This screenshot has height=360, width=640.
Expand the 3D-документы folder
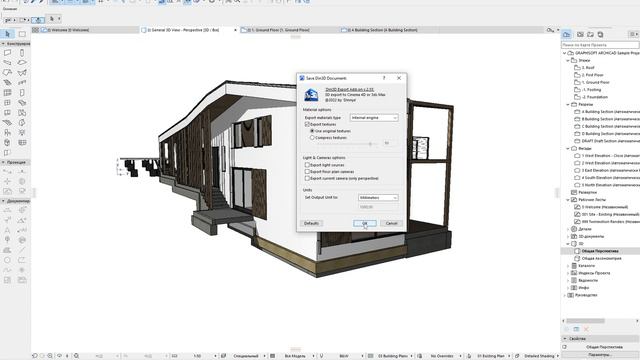pyautogui.click(x=568, y=237)
